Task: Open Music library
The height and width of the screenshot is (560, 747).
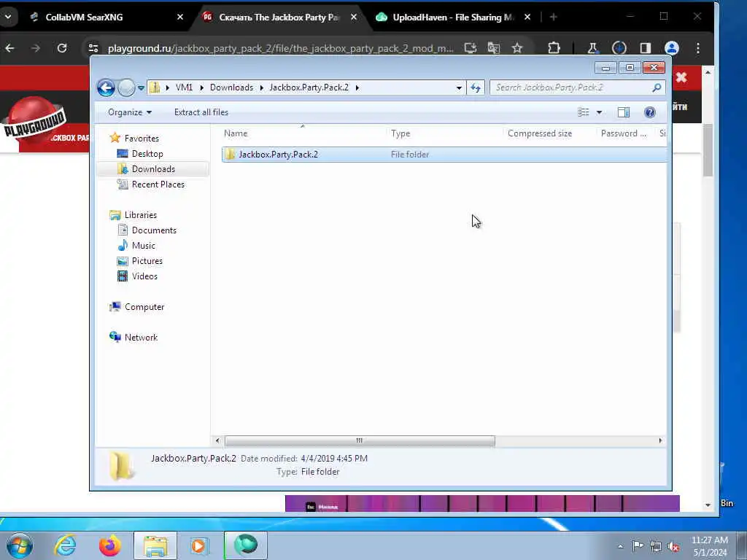Action: pos(144,246)
